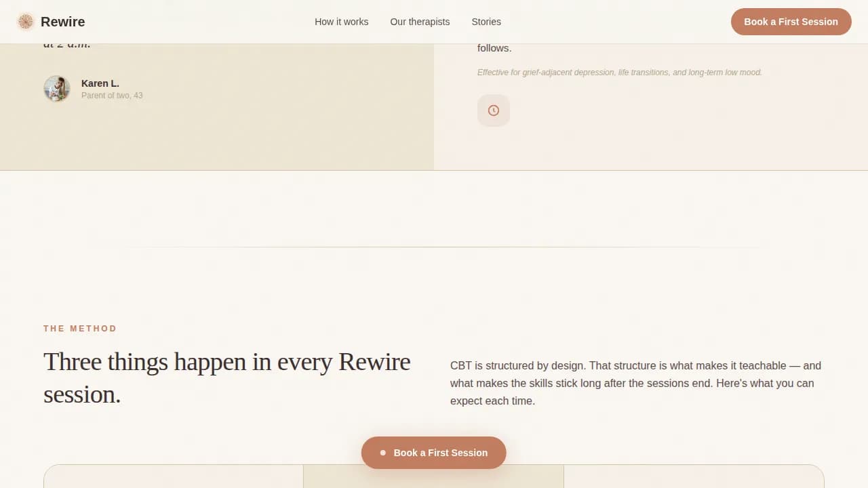This screenshot has width=868, height=488.
Task: Click the italic text Effective for grief-adjacent depression
Action: pyautogui.click(x=620, y=73)
